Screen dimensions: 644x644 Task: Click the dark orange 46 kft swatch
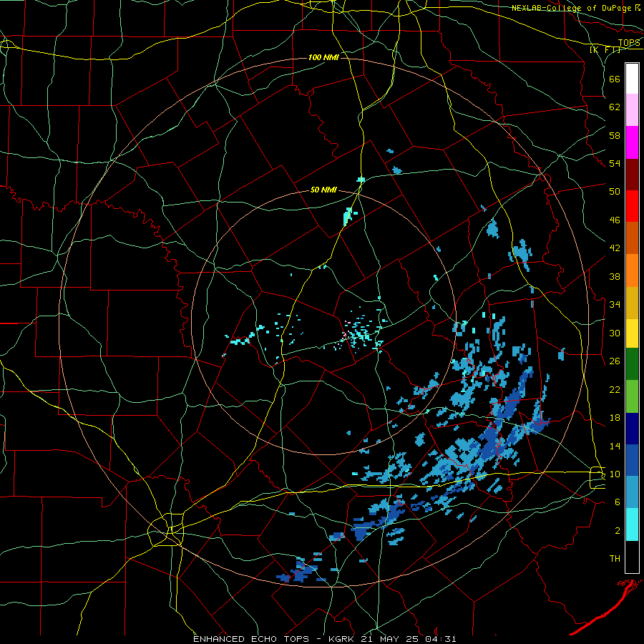[632, 238]
